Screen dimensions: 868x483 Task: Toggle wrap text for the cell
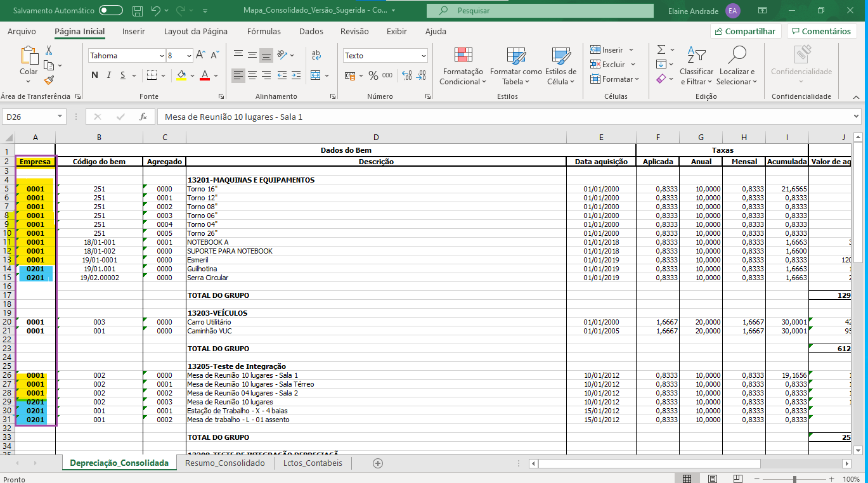316,55
